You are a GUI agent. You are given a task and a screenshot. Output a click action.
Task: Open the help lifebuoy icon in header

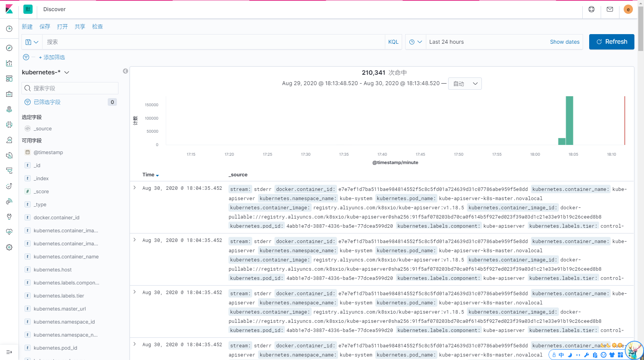tap(591, 9)
